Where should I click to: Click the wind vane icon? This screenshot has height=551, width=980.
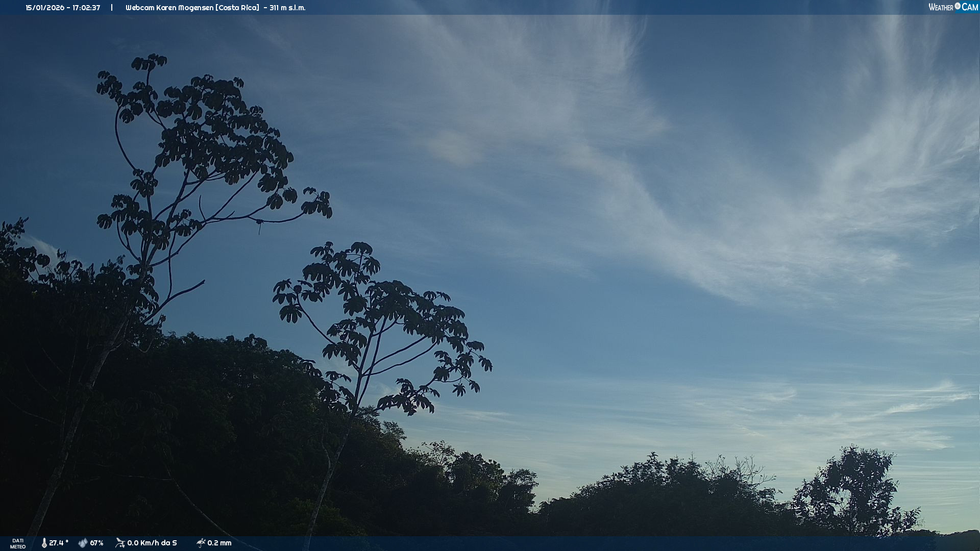120,543
